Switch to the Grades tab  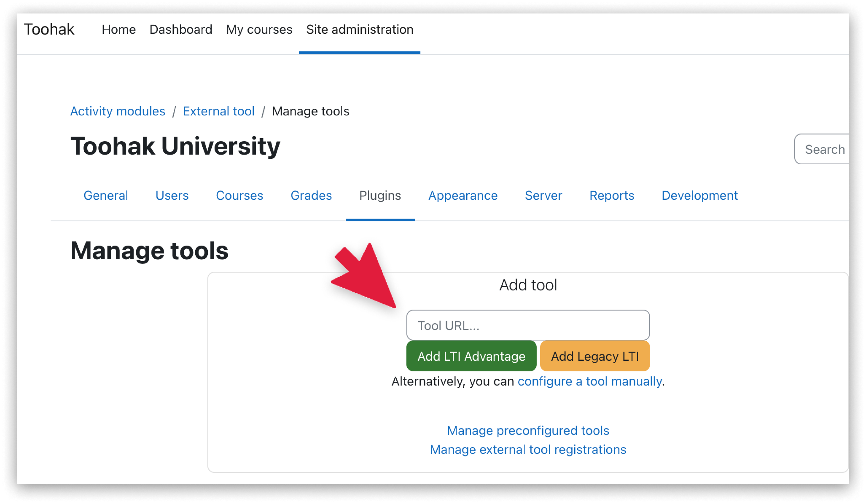(311, 196)
